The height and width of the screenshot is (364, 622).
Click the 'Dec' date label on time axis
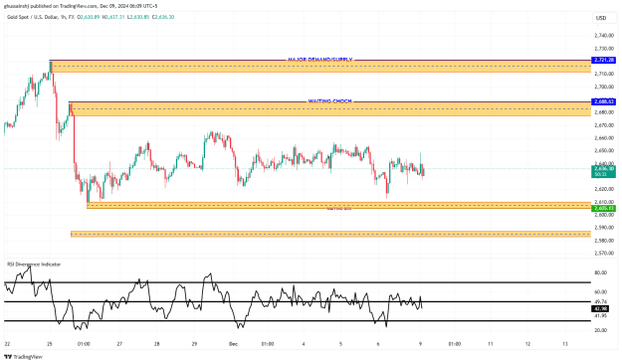[233, 344]
